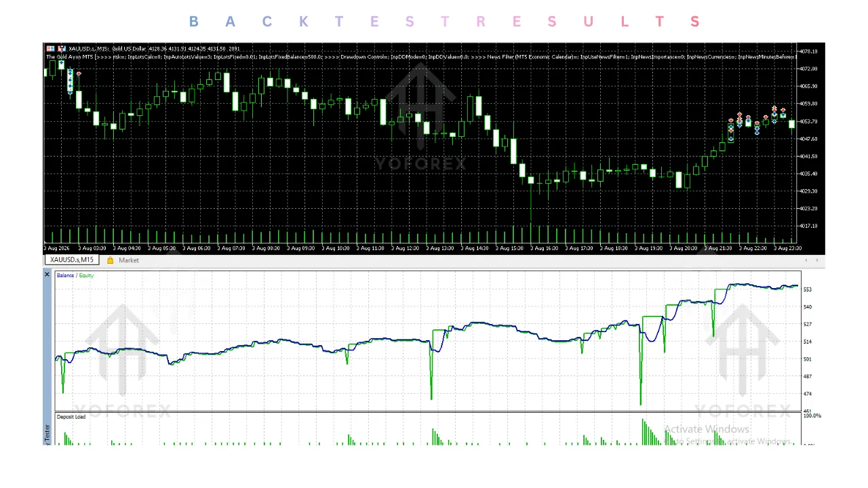868x488 pixels.
Task: Click the chart table icon beside XAUUSD.s title
Action: coord(50,49)
